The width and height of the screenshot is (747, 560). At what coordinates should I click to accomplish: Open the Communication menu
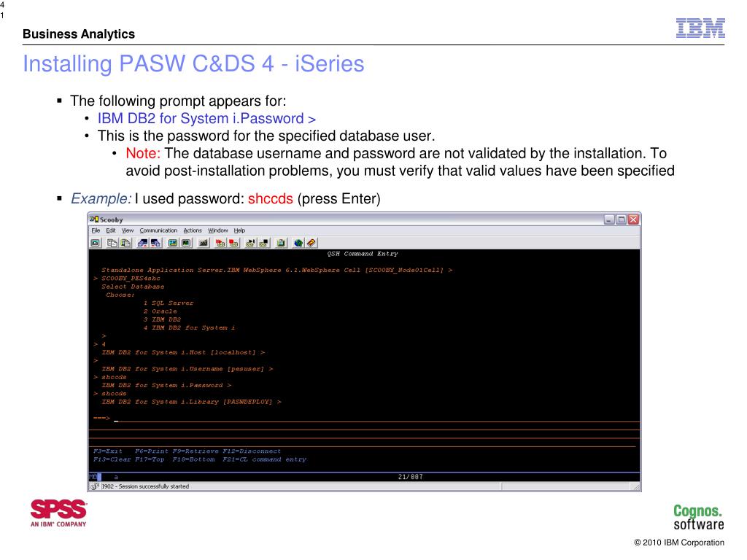(158, 230)
